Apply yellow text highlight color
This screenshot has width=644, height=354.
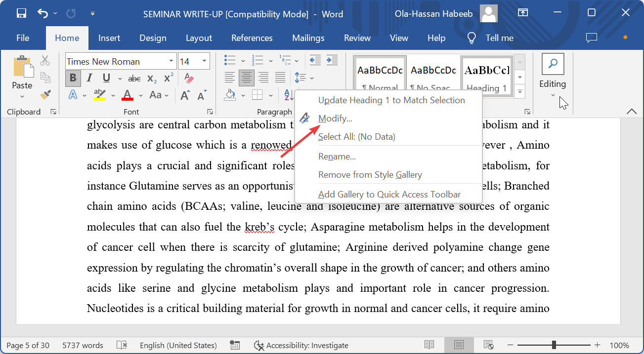[x=100, y=95]
